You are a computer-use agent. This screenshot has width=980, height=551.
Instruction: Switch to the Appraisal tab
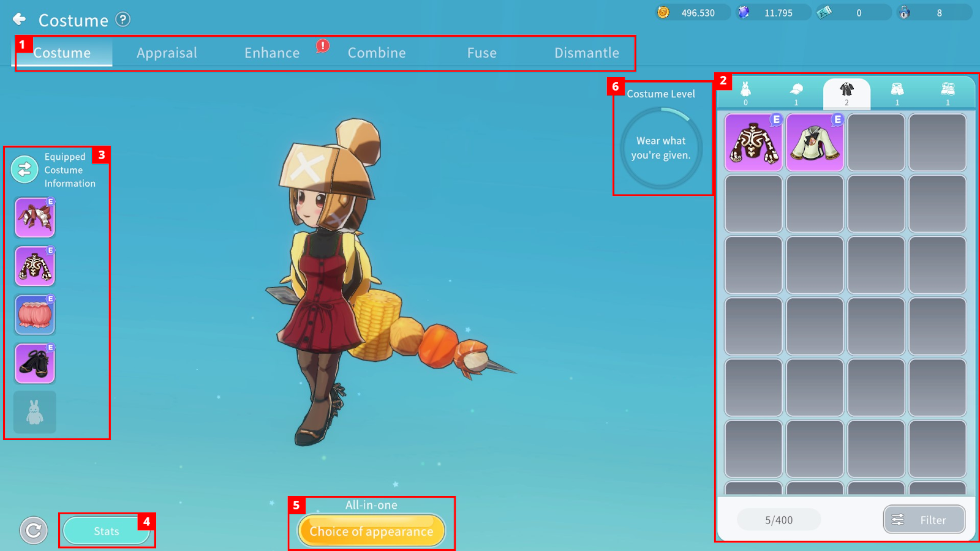point(167,53)
